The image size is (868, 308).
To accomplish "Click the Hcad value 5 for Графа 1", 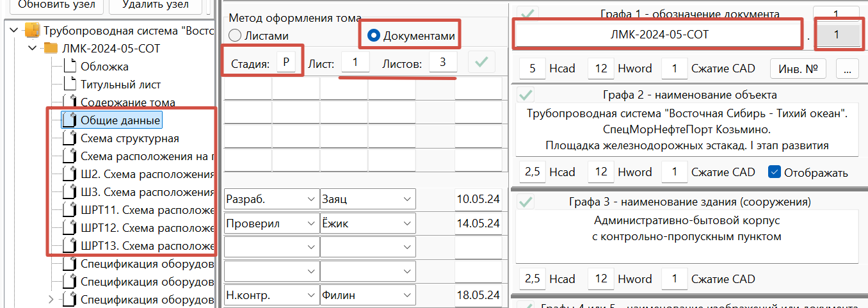I will (x=532, y=69).
